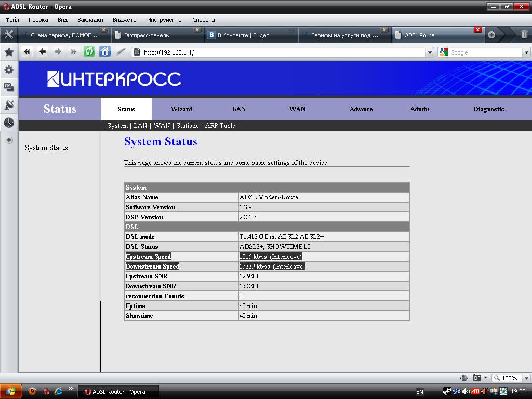The width and height of the screenshot is (532, 399).
Task: Open the Закладки menu
Action: (x=90, y=20)
